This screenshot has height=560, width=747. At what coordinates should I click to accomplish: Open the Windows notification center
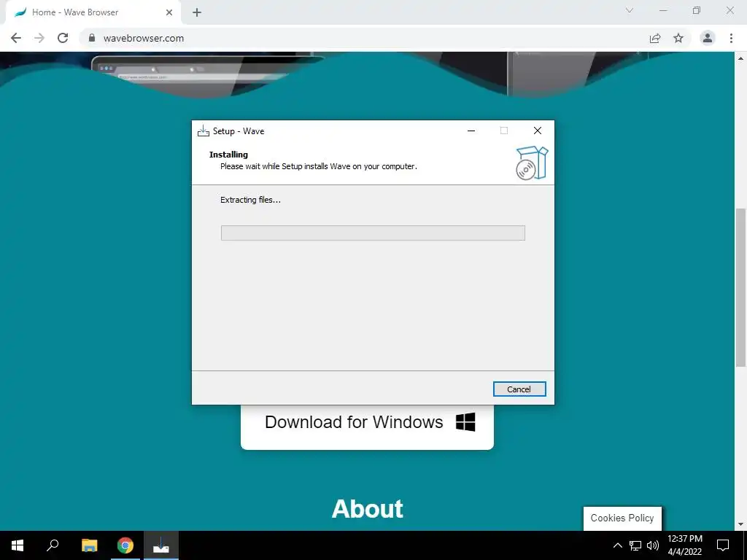click(x=723, y=545)
